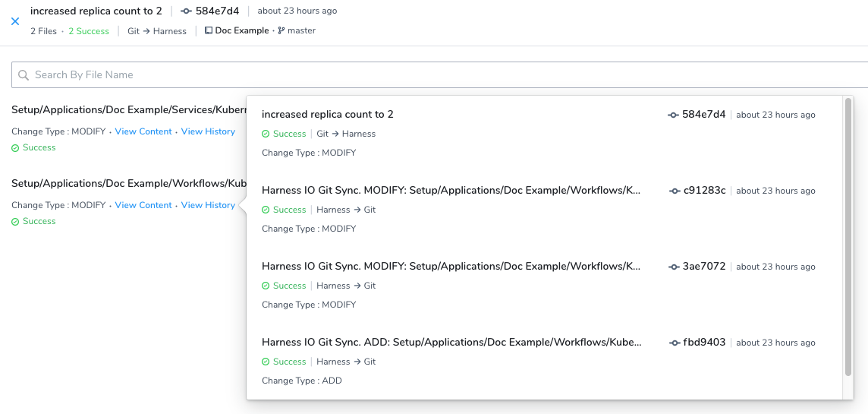
Task: Click success check icon under Workflows file
Action: (x=15, y=222)
